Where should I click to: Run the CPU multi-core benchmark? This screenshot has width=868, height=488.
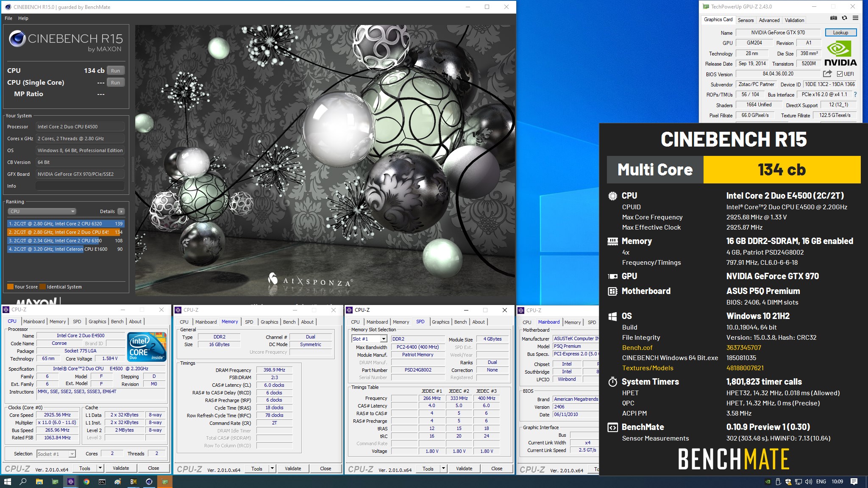(115, 71)
